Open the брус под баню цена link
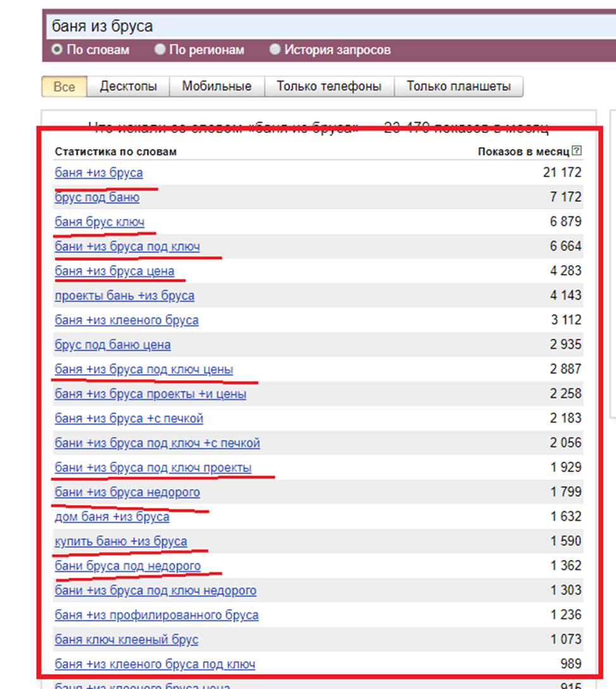Viewport: 616px width, 689px height. coord(113,345)
